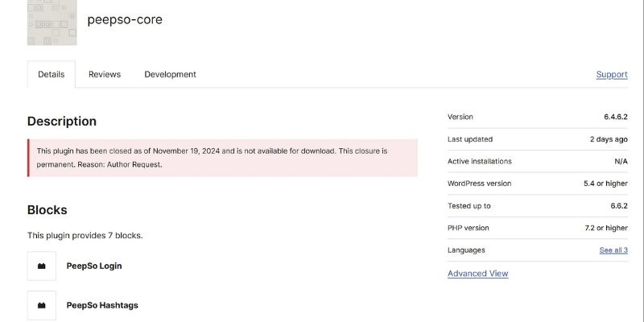The width and height of the screenshot is (644, 322).
Task: Select the Version 6.4.6.2 row
Action: pos(538,117)
